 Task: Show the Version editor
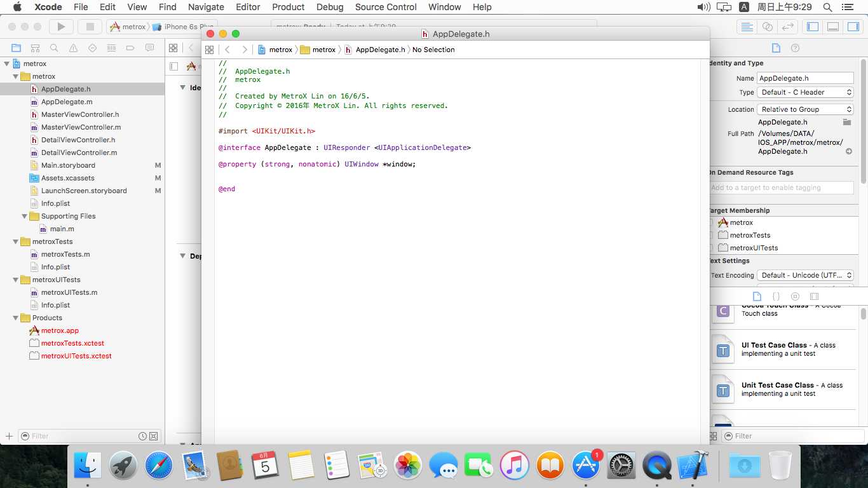tap(787, 27)
